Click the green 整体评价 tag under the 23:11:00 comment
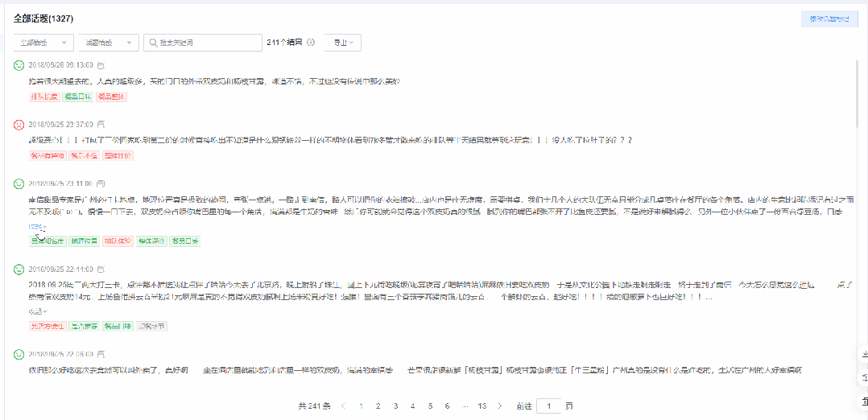The image size is (868, 420). click(151, 241)
